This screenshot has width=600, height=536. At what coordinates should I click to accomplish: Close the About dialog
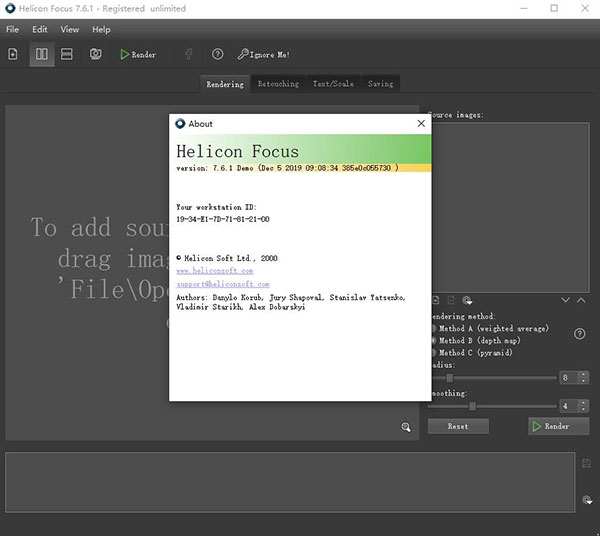pos(421,123)
